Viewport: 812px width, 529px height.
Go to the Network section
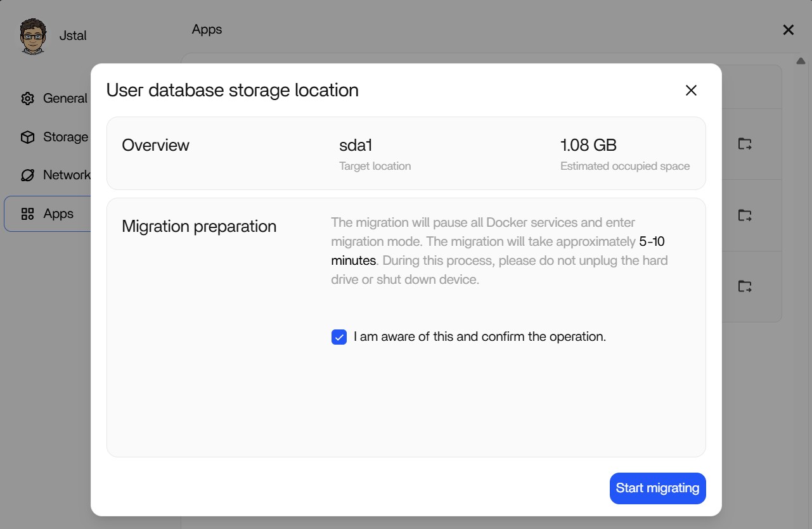pyautogui.click(x=67, y=175)
